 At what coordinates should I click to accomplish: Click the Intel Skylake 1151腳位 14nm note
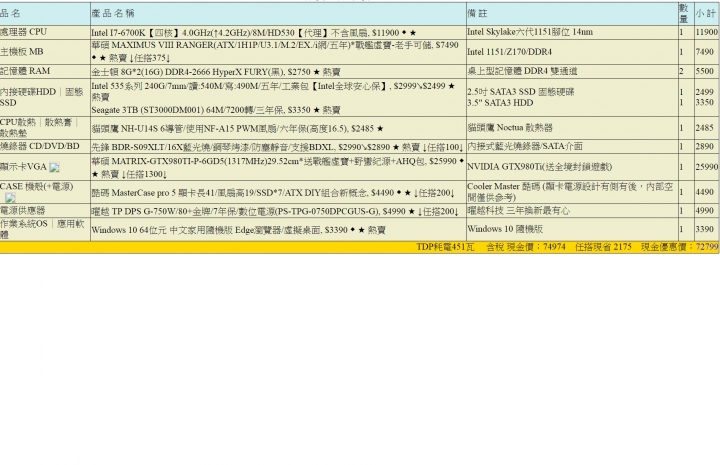click(x=530, y=32)
